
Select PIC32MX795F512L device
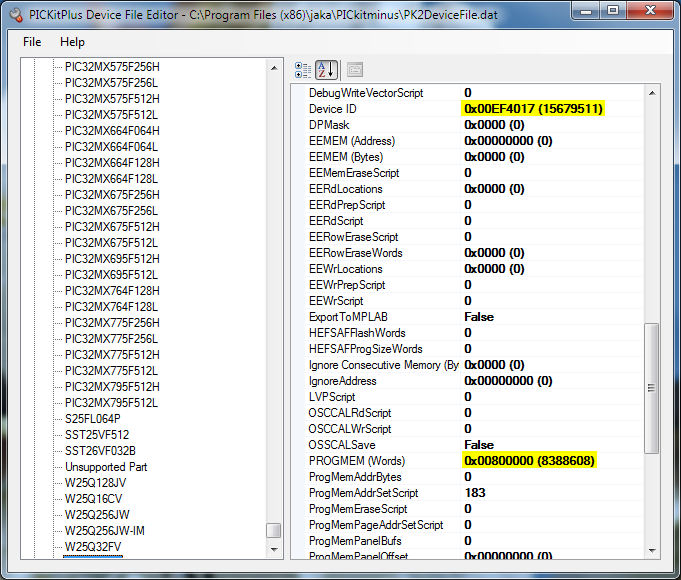coord(112,403)
